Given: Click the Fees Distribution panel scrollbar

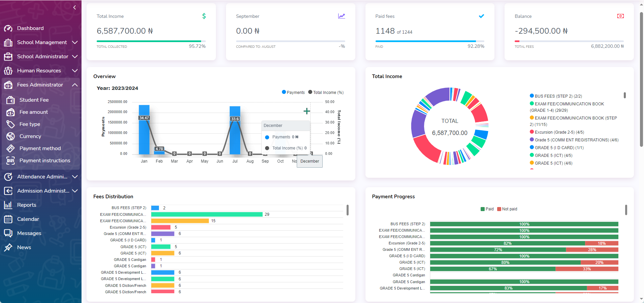Looking at the screenshot, I should (347, 210).
